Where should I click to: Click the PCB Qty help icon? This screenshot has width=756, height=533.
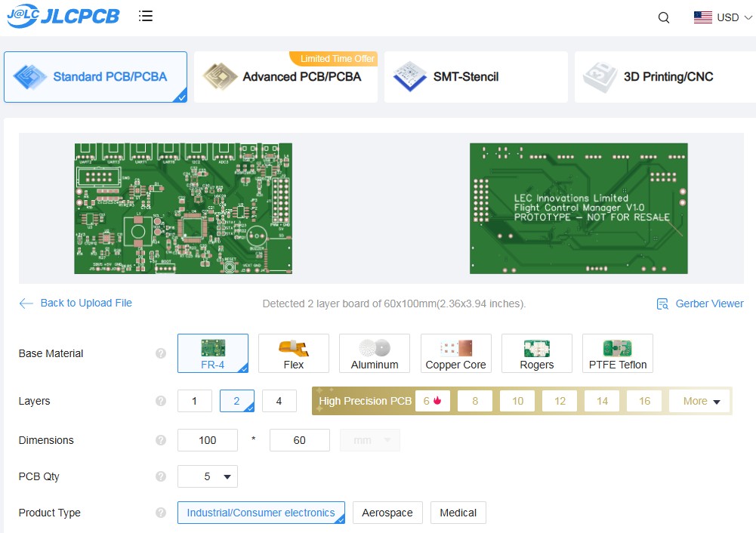coord(160,476)
